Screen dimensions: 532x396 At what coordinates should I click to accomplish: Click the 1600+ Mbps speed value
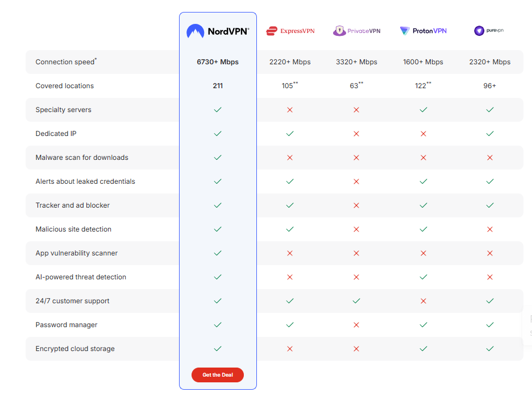click(x=423, y=62)
